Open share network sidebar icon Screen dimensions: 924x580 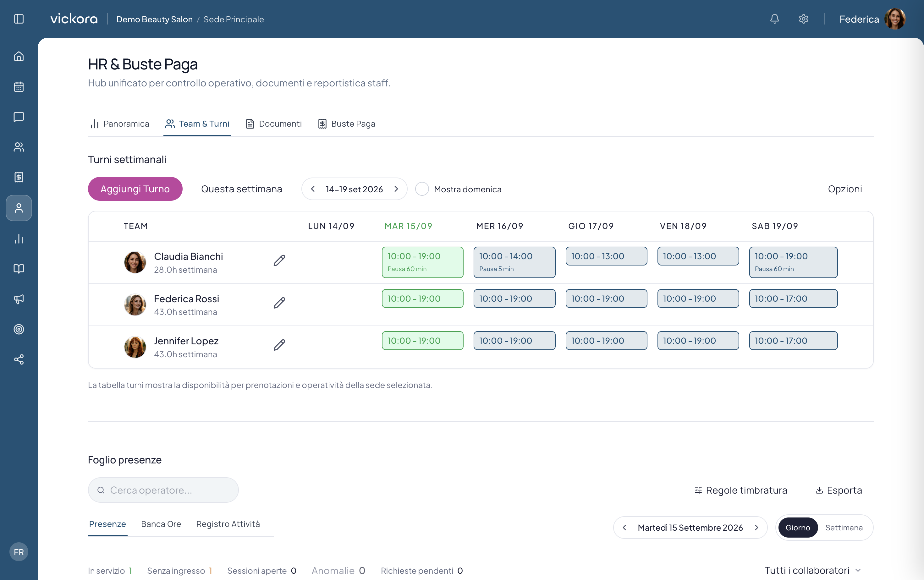pyautogui.click(x=19, y=359)
